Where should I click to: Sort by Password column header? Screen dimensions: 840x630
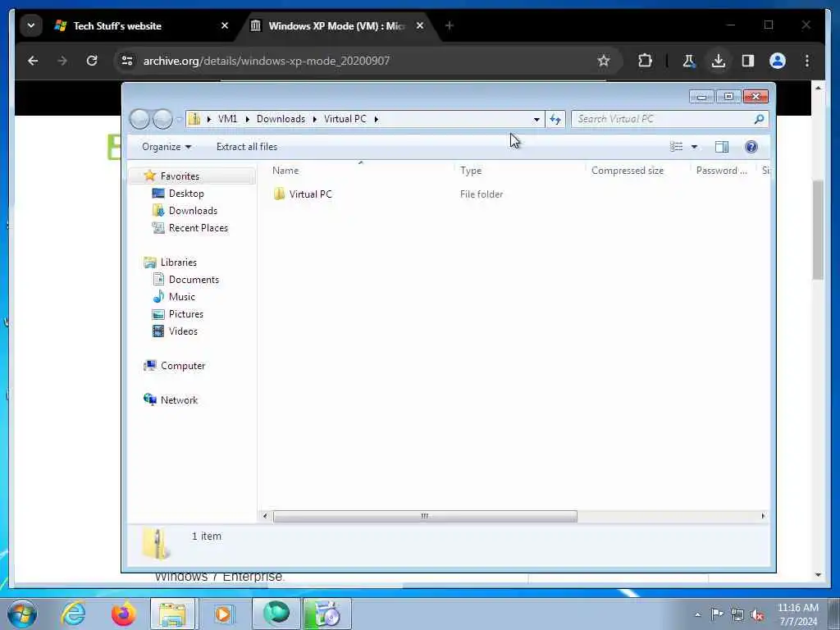pyautogui.click(x=724, y=171)
